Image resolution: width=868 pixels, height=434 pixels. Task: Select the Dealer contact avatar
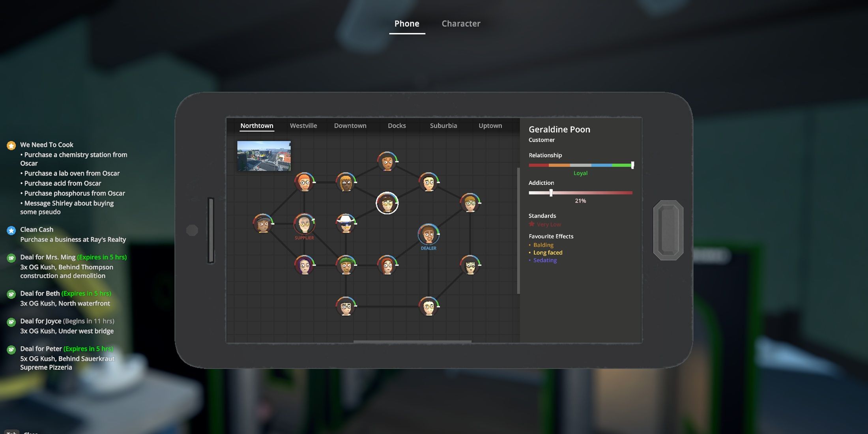[428, 234]
